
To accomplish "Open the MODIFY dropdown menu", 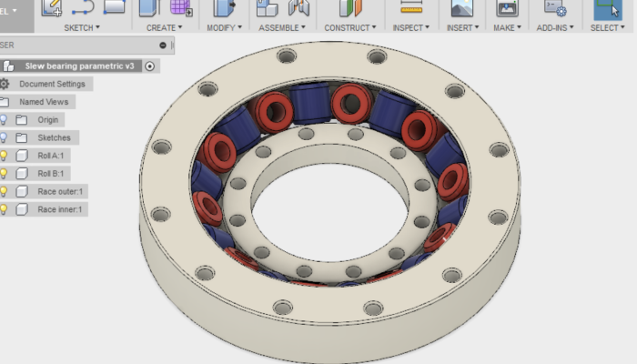I will point(224,27).
